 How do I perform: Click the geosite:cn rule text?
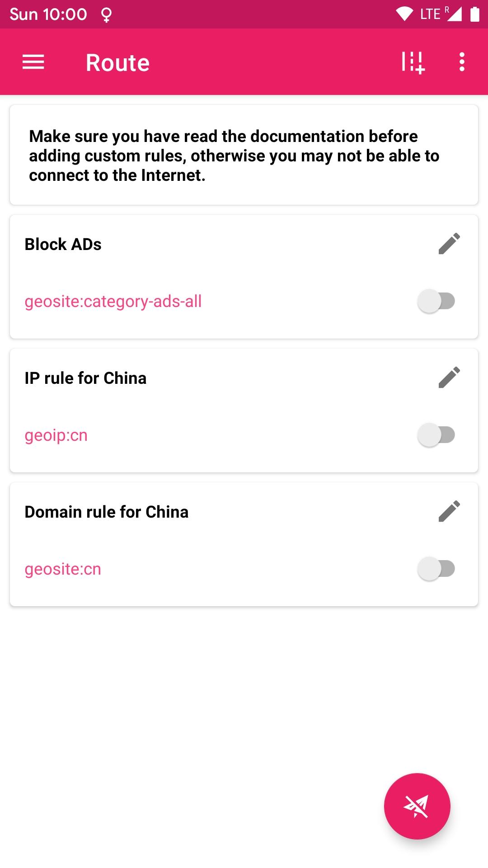pyautogui.click(x=63, y=569)
